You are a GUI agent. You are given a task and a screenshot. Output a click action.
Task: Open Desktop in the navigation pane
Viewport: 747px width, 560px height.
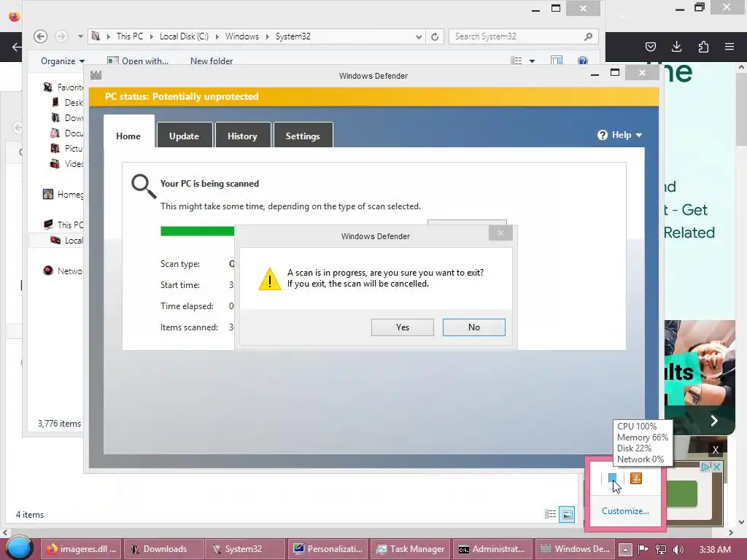[x=66, y=102]
